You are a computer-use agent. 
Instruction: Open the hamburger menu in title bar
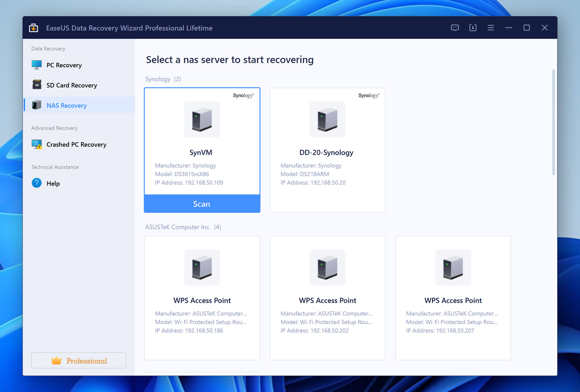(x=491, y=28)
